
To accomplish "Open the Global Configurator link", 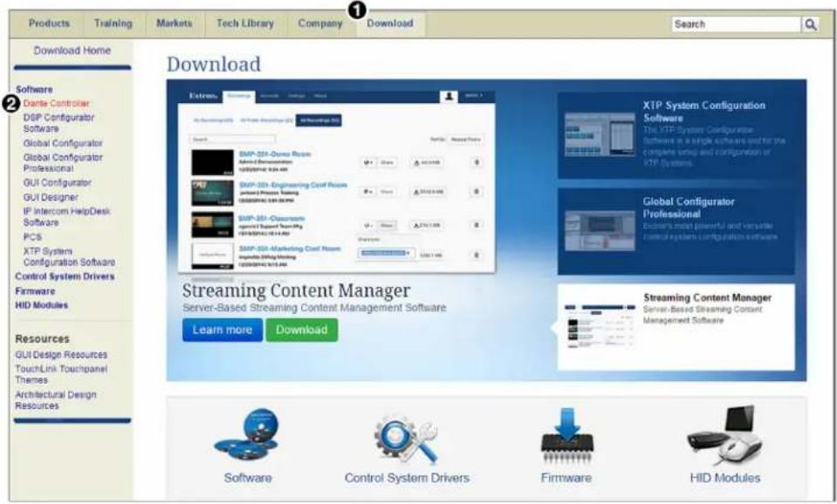I will click(x=63, y=143).
